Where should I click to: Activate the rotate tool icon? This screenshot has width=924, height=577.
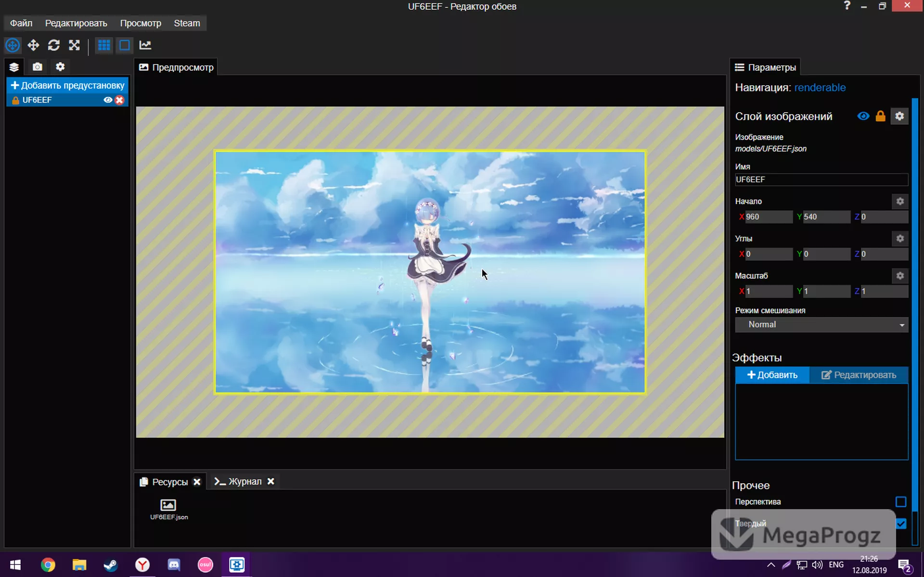(54, 45)
